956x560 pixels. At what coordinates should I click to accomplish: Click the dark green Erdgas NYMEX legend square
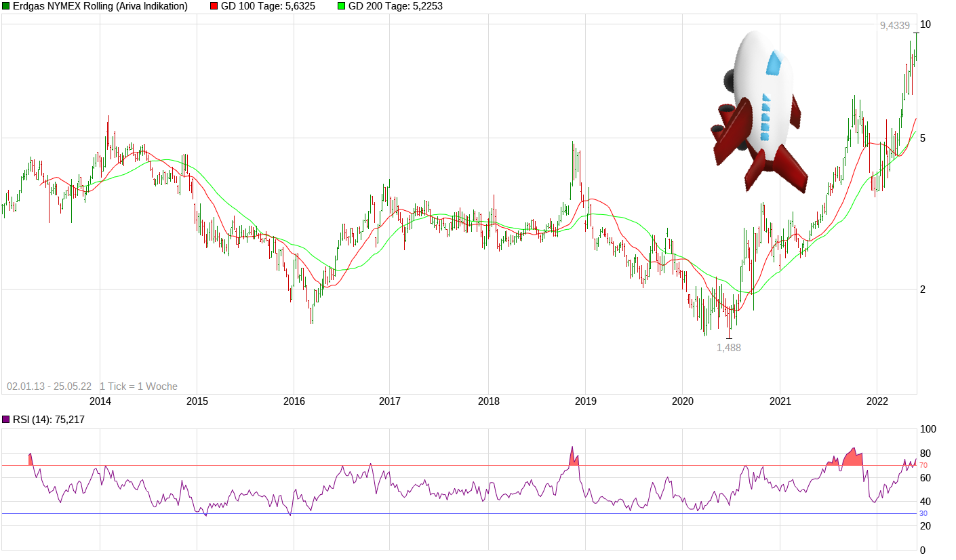[x=6, y=6]
